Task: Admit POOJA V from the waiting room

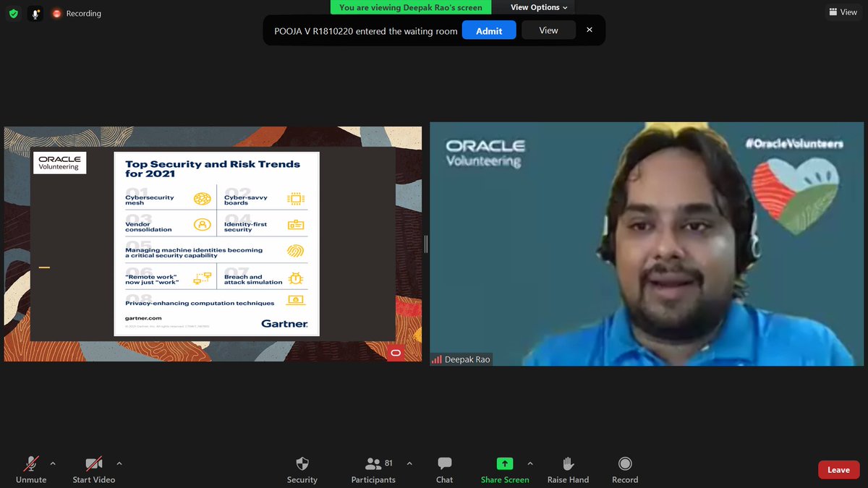Action: (x=489, y=30)
